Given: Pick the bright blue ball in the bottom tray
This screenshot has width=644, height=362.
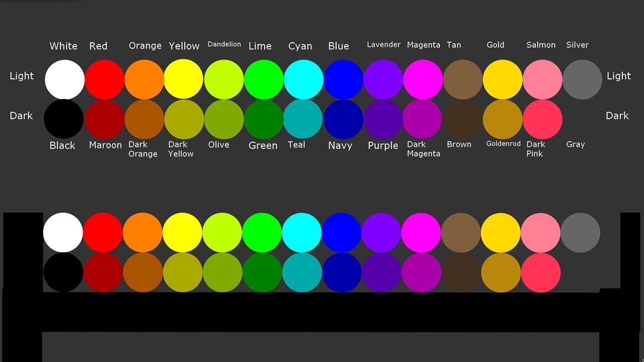Looking at the screenshot, I should [x=341, y=232].
